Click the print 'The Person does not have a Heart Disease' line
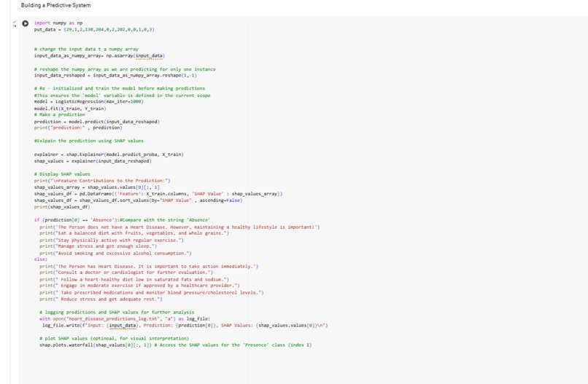Image resolution: width=588 pixels, height=384 pixels. tap(179, 227)
